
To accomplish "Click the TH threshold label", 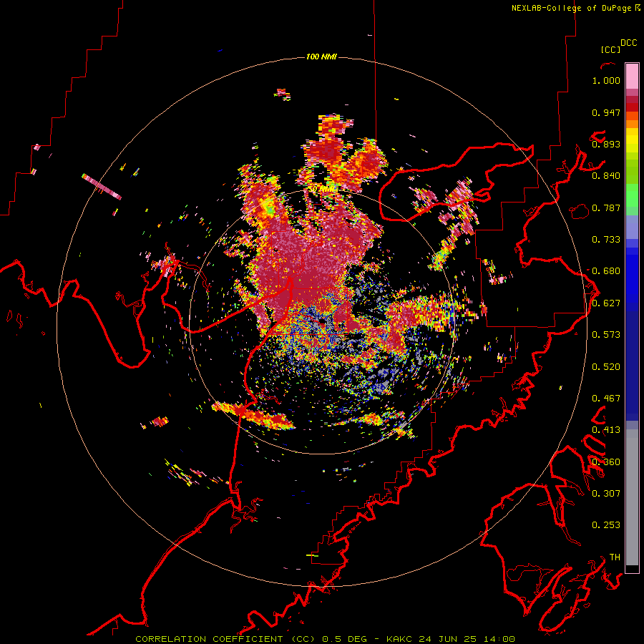I will tap(615, 557).
